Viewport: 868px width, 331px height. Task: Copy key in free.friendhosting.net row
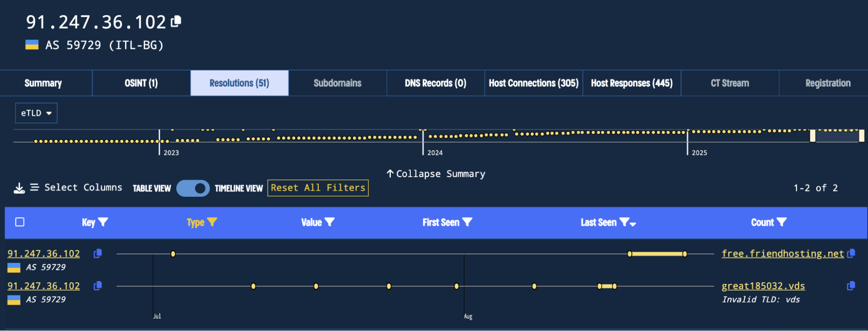coord(98,253)
